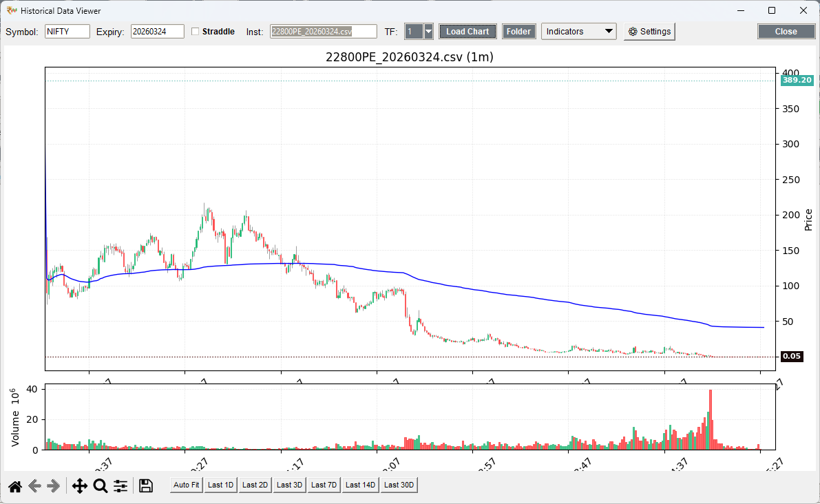Click the Symbol input field
This screenshot has width=820, height=504.
pos(67,32)
